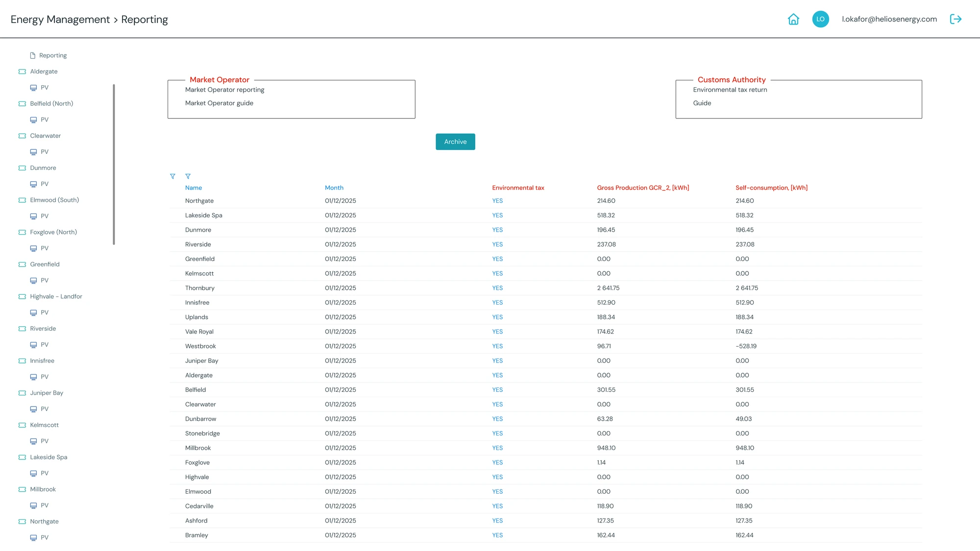
Task: Select the Reporting document icon in sidebar
Action: coord(33,55)
